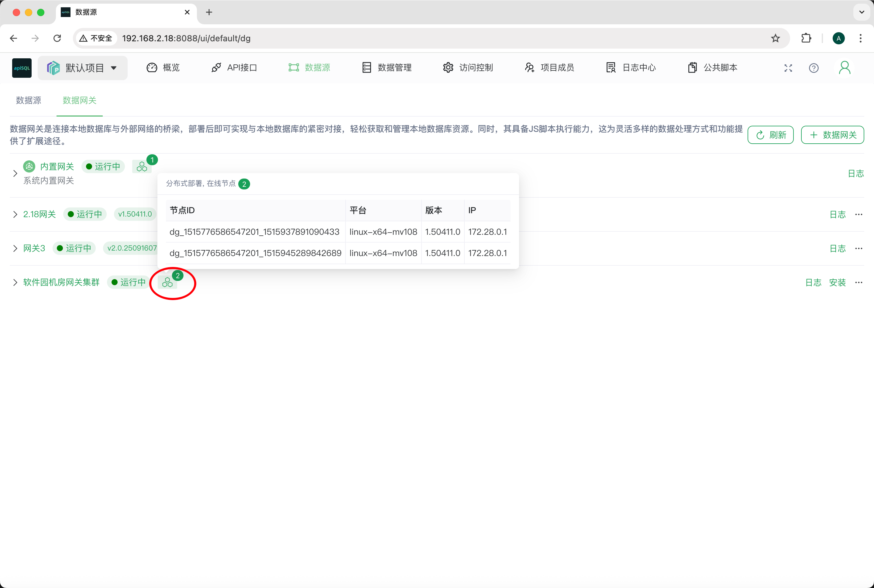The image size is (874, 588).
Task: Click 安装 on the cluster row
Action: (x=838, y=282)
